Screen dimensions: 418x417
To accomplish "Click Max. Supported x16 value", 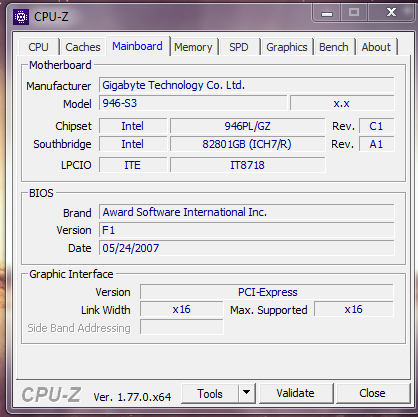I will [354, 309].
